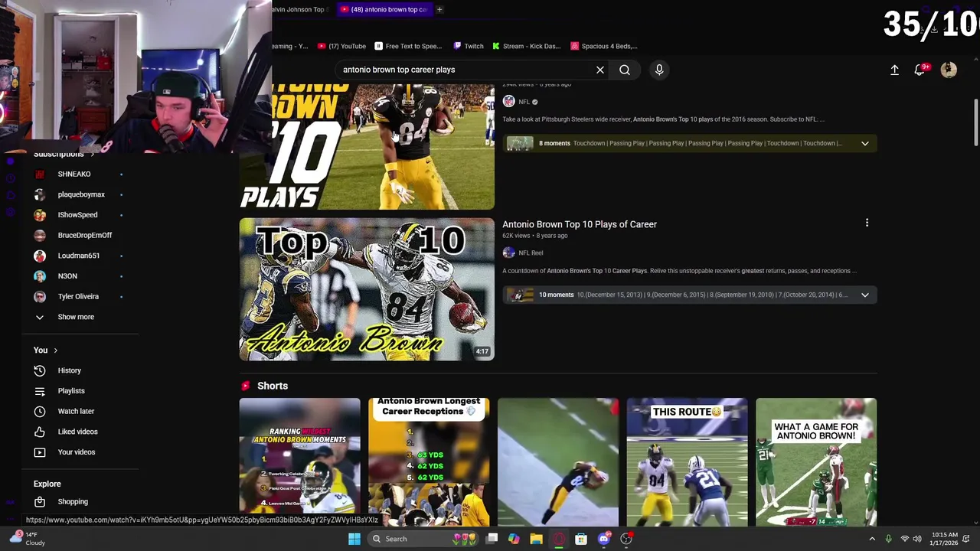The height and width of the screenshot is (551, 980).
Task: Open the Stream - Kick Dashboard bookmark
Action: 527,46
